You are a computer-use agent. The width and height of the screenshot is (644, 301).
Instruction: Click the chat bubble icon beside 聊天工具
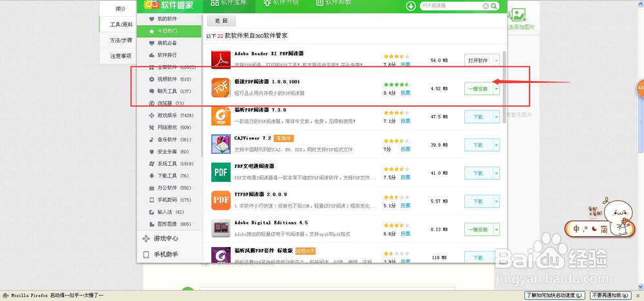pyautogui.click(x=151, y=91)
